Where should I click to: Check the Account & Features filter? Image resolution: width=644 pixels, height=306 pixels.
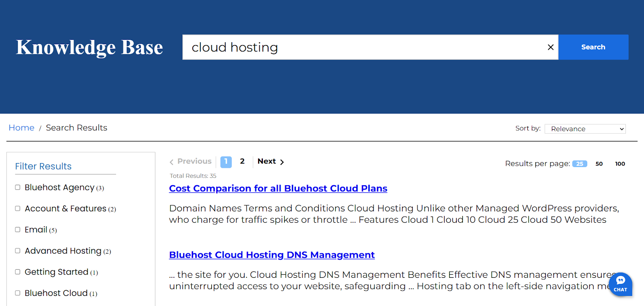pyautogui.click(x=18, y=209)
